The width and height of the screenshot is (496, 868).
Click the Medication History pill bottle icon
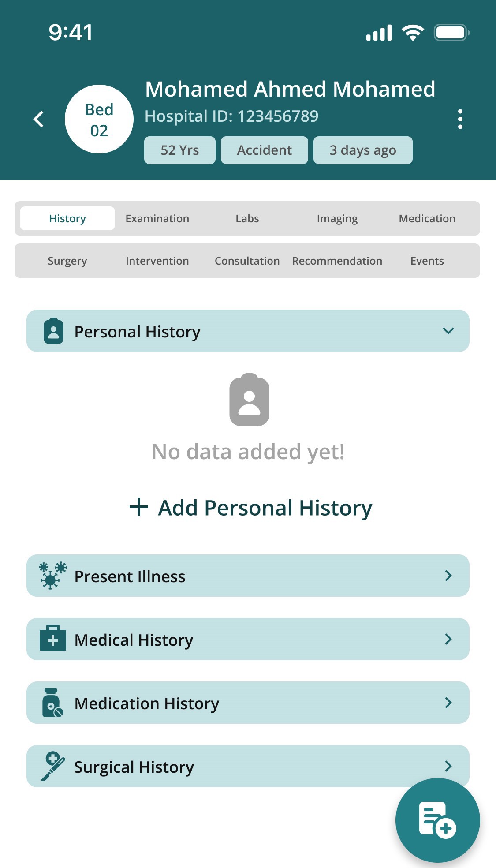[x=53, y=703]
